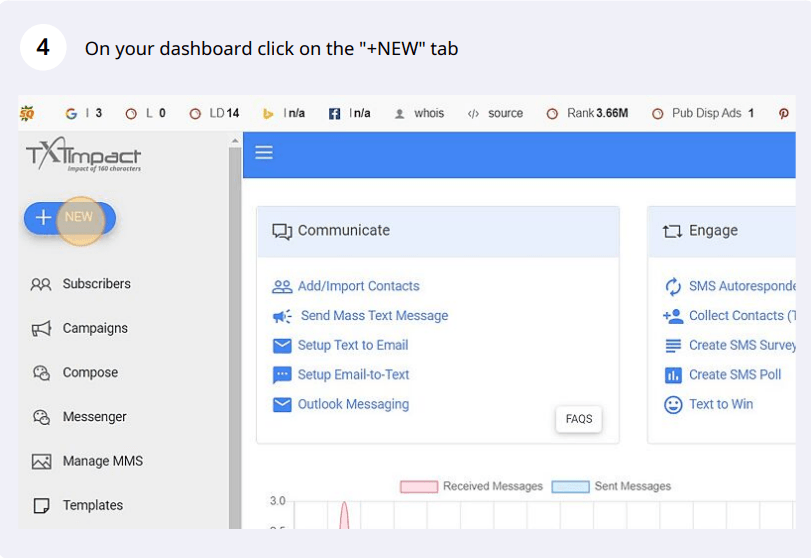Open the Text to Win link
Viewport: 811px width, 558px height.
(721, 404)
